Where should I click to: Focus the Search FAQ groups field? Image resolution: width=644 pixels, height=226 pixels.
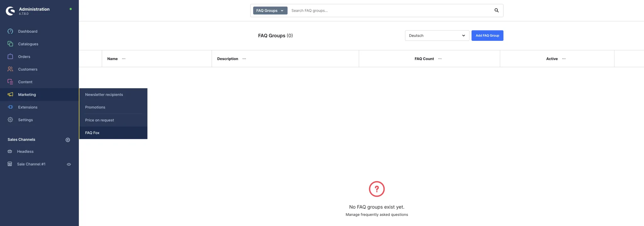click(x=390, y=11)
